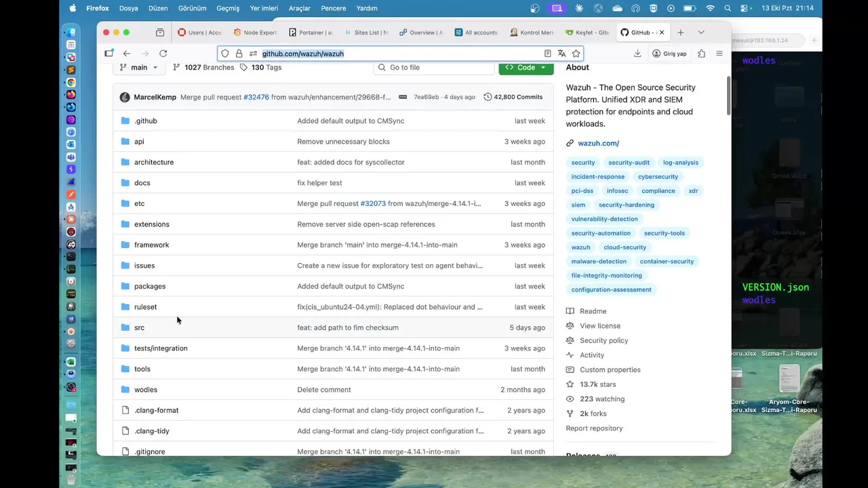Click the malware-detection topic tag
This screenshot has width=868, height=488.
point(599,262)
